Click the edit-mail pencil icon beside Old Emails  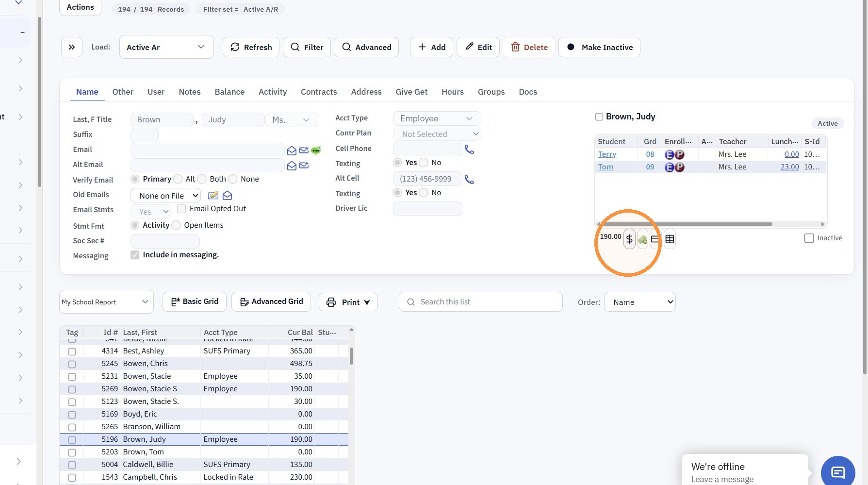click(x=213, y=195)
